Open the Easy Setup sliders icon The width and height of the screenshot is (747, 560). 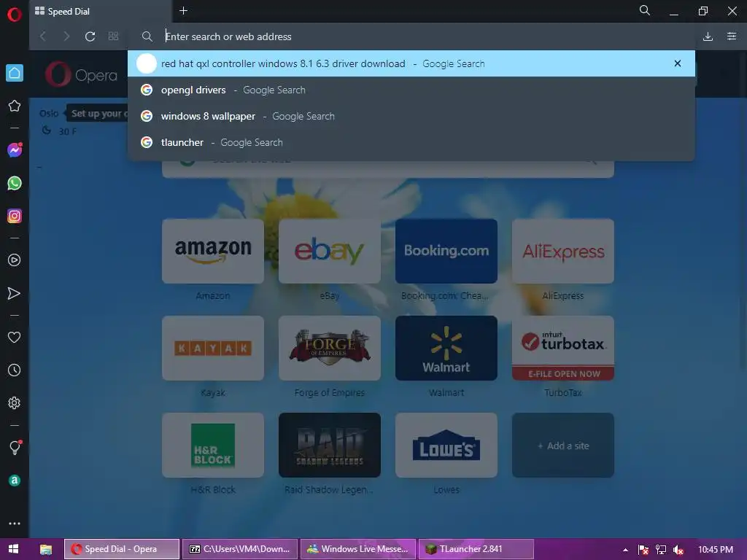click(732, 36)
